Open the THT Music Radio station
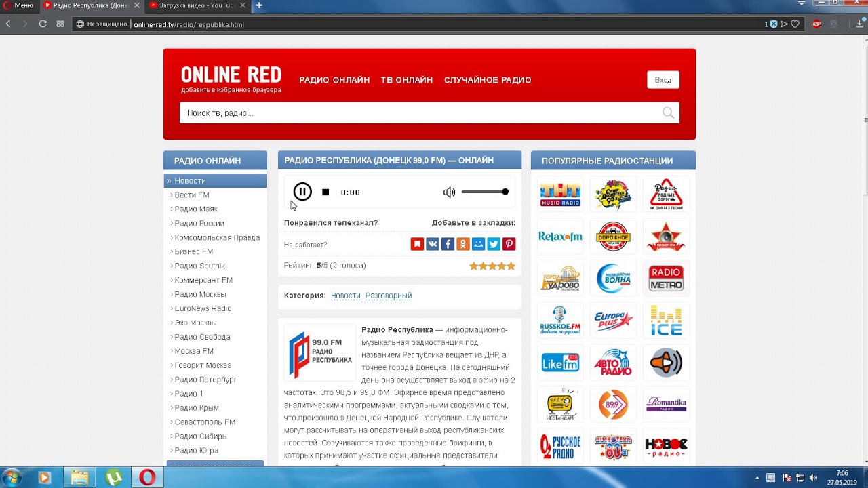The height and width of the screenshot is (488, 868). point(560,195)
